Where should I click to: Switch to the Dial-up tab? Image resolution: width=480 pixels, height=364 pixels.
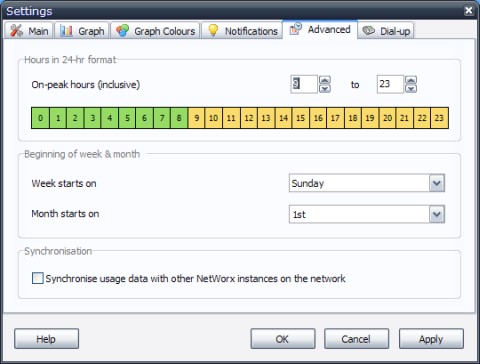tap(386, 31)
